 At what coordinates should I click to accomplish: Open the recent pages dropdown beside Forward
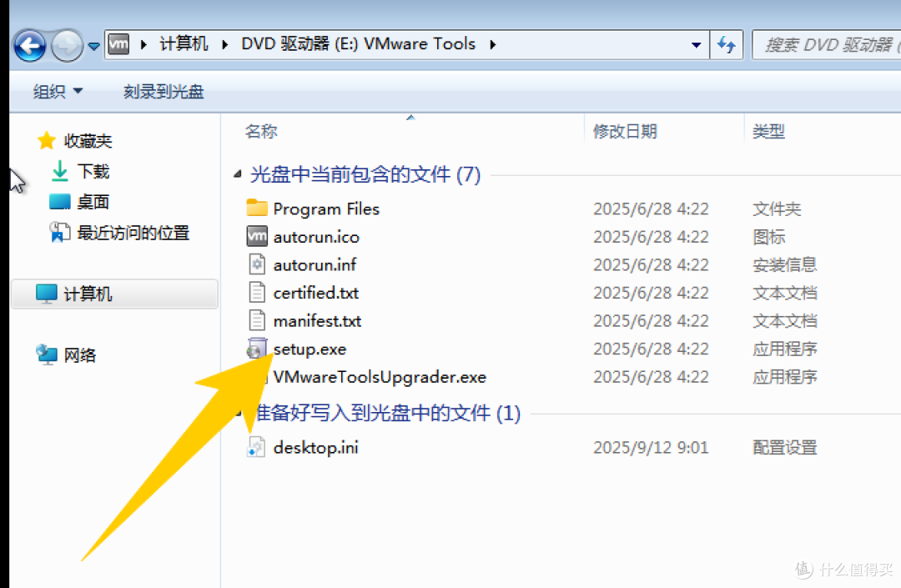pyautogui.click(x=93, y=45)
